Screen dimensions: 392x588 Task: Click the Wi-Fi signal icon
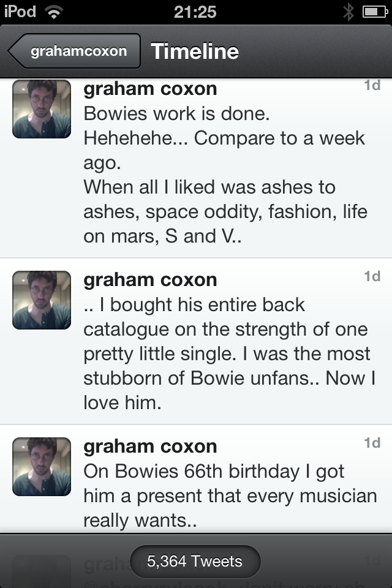pos(55,11)
